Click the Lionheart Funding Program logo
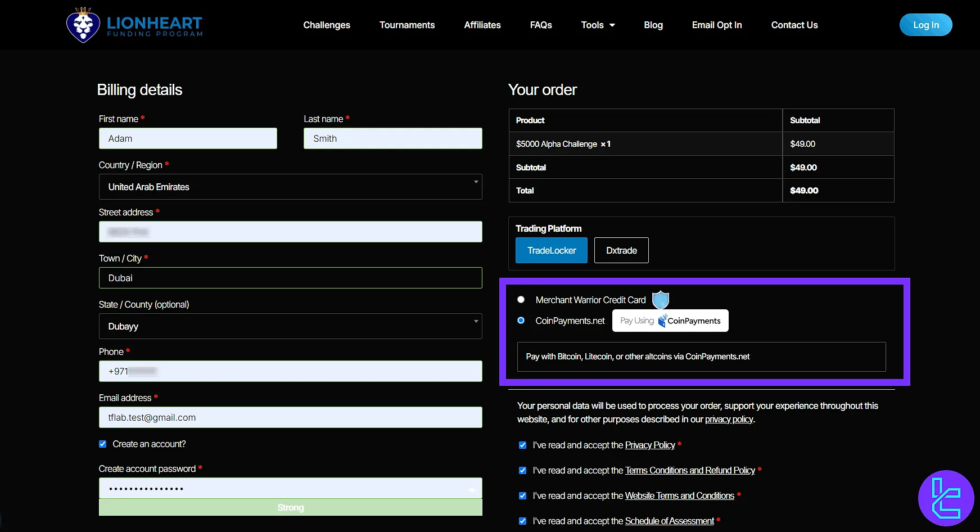This screenshot has width=980, height=532. tap(134, 25)
